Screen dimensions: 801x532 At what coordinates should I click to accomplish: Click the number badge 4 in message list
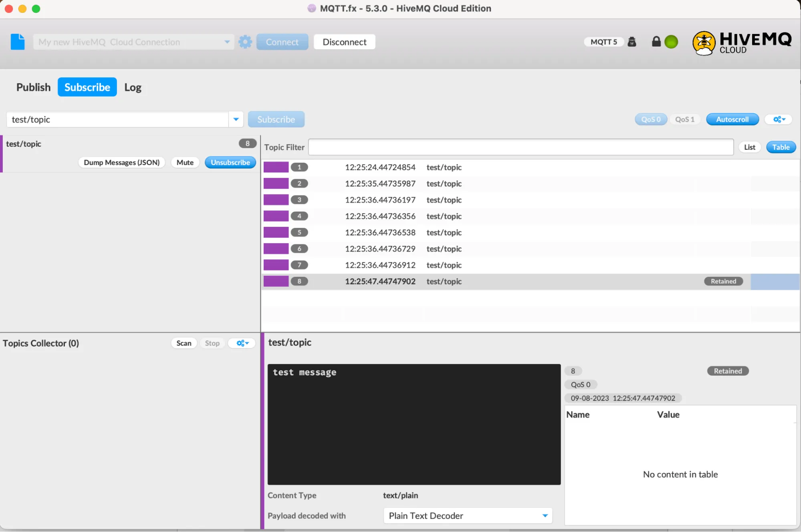pyautogui.click(x=299, y=216)
